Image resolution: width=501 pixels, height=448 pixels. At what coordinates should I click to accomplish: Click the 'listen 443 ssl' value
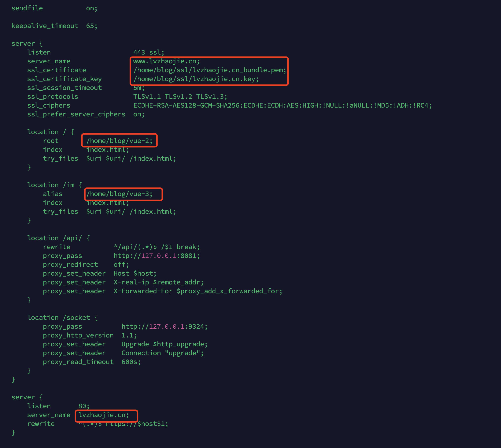pyautogui.click(x=148, y=52)
